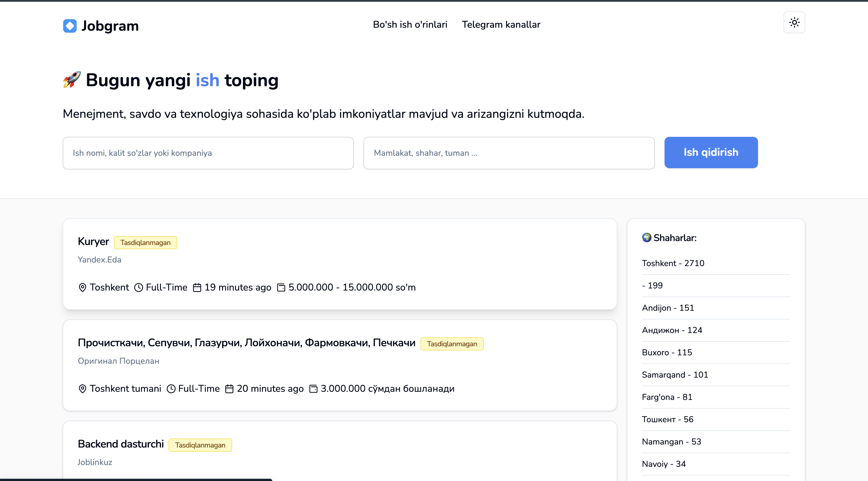Image resolution: width=868 pixels, height=481 pixels.
Task: Focus the job title keywords search field
Action: (x=208, y=153)
